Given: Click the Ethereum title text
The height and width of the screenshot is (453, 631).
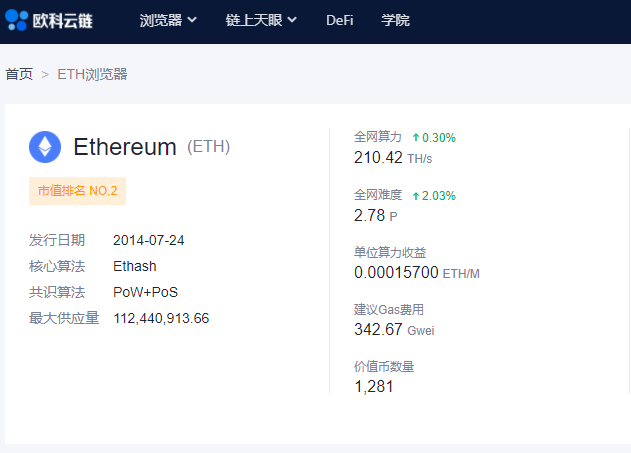Looking at the screenshot, I should [125, 147].
